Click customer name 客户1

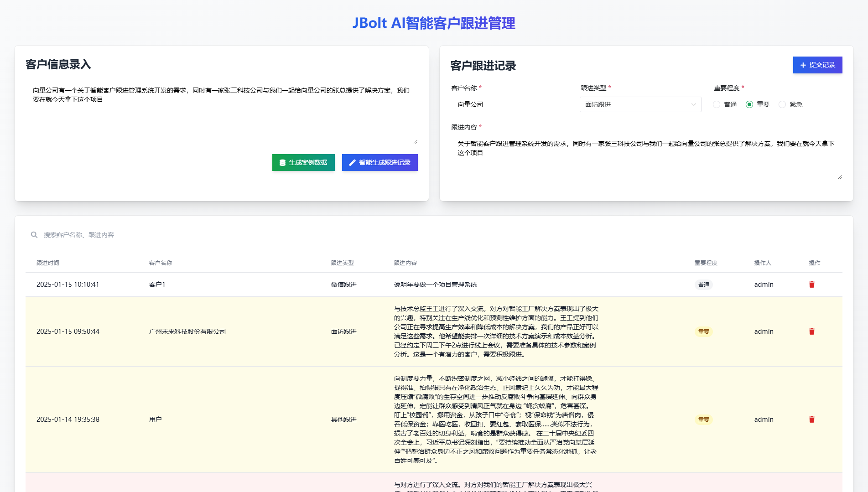click(157, 285)
